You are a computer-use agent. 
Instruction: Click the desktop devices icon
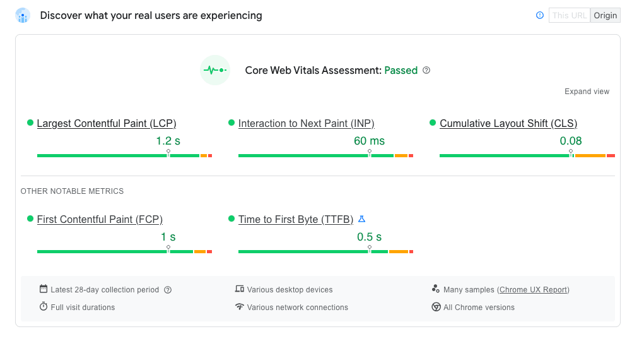[x=240, y=289]
